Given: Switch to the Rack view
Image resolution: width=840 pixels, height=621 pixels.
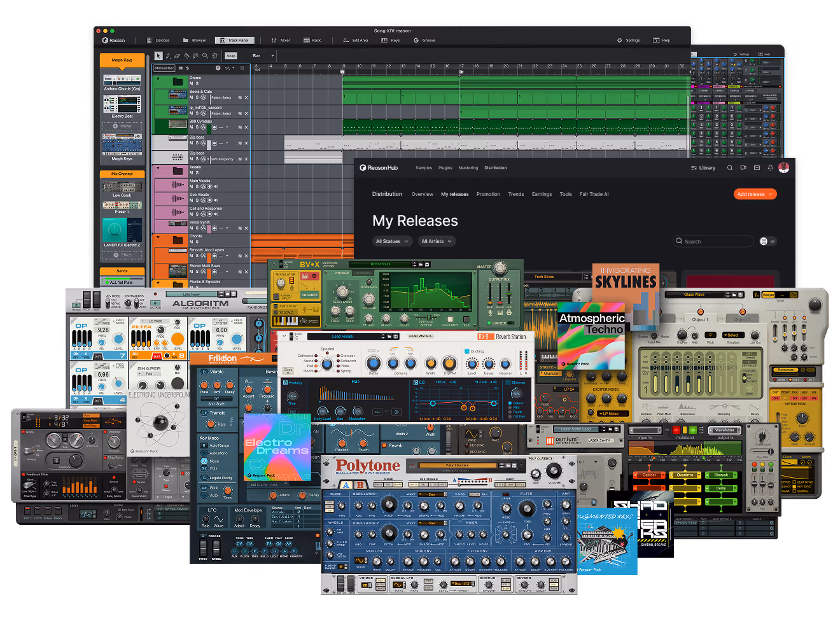Looking at the screenshot, I should [312, 40].
